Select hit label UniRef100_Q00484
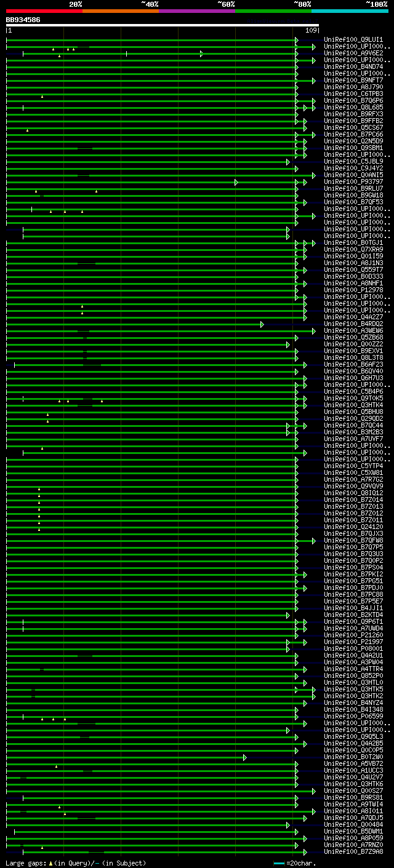The height and width of the screenshot is (868, 394). [x=353, y=825]
